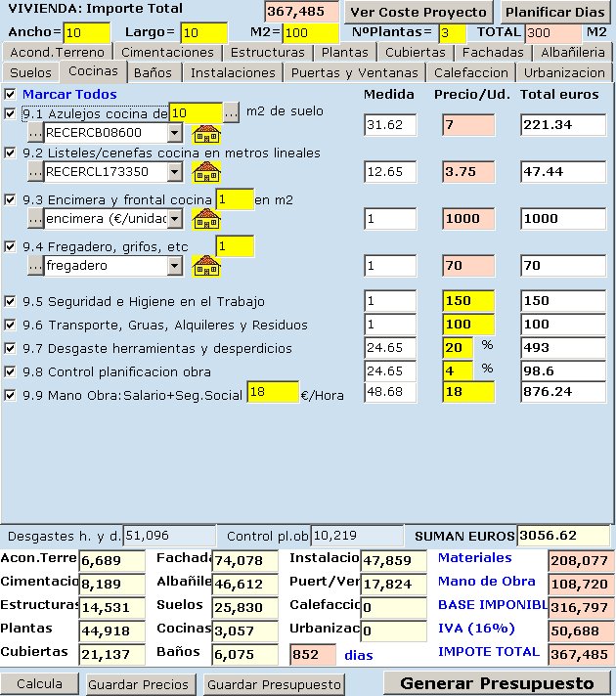Select the Cocinas tab
616x696 pixels.
coord(93,71)
